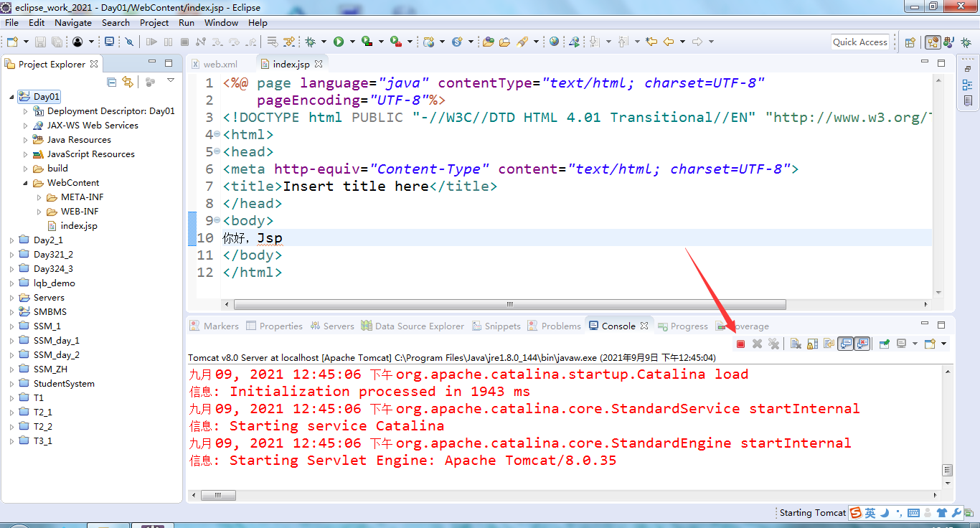Click the Console vertical scrollbar thumb
Viewport: 980px width, 528px height.
[x=947, y=471]
